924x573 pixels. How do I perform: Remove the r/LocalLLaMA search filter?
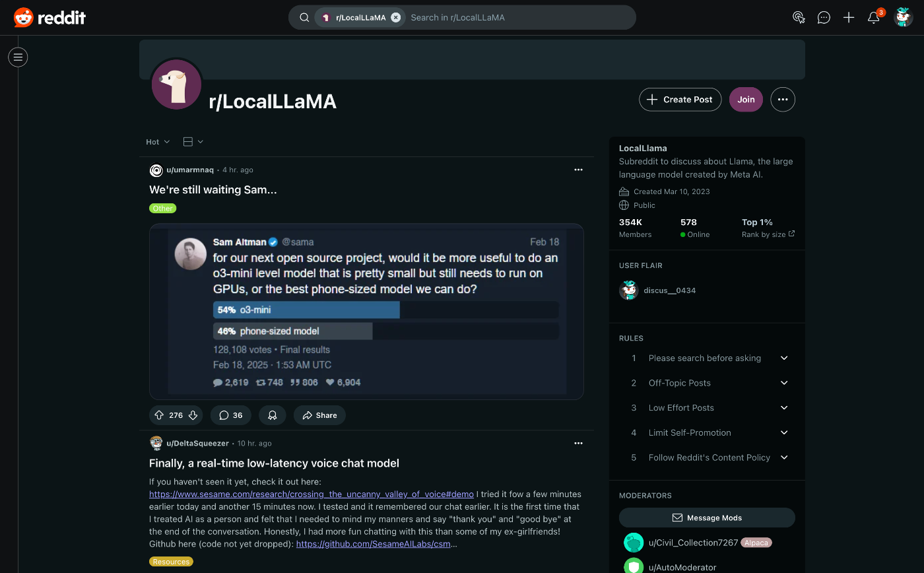pos(395,18)
